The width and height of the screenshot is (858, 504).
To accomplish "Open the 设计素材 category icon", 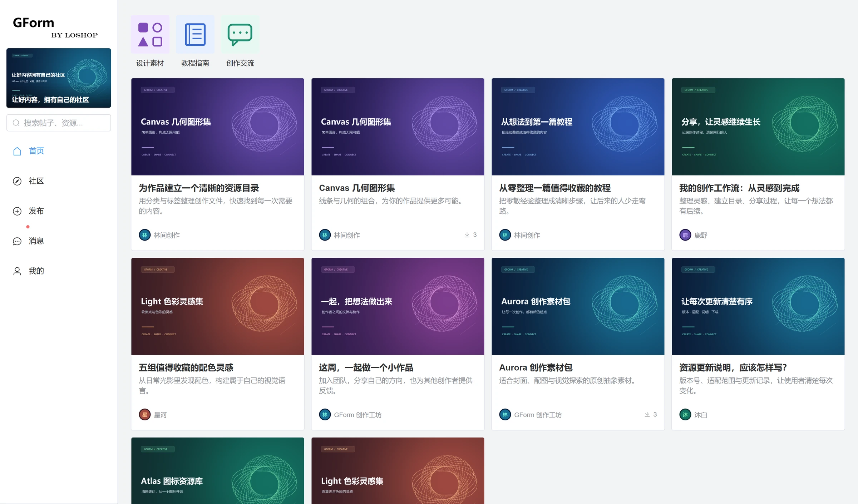I will (x=150, y=35).
